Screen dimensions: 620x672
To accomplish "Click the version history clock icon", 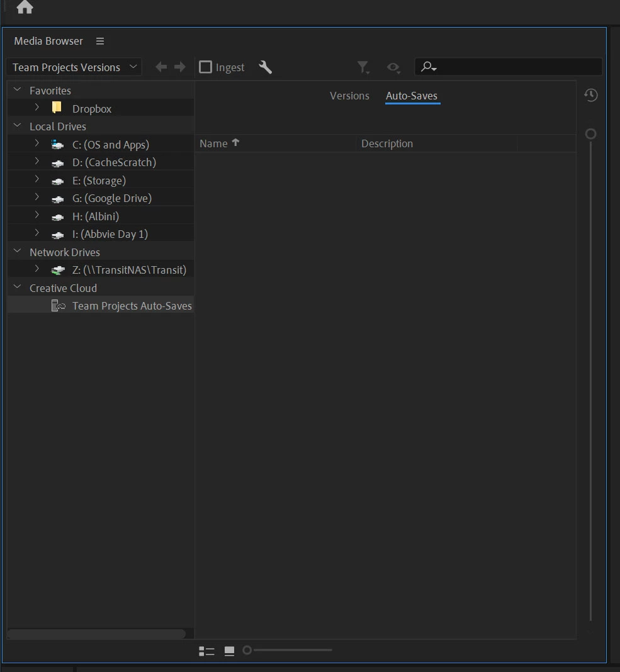I will (591, 95).
